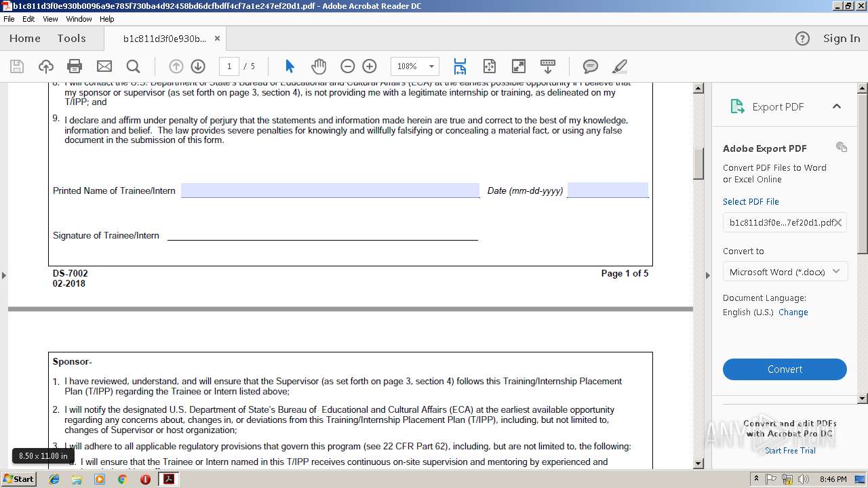Image resolution: width=868 pixels, height=488 pixels.
Task: Open the Help question mark icon
Action: [x=802, y=39]
